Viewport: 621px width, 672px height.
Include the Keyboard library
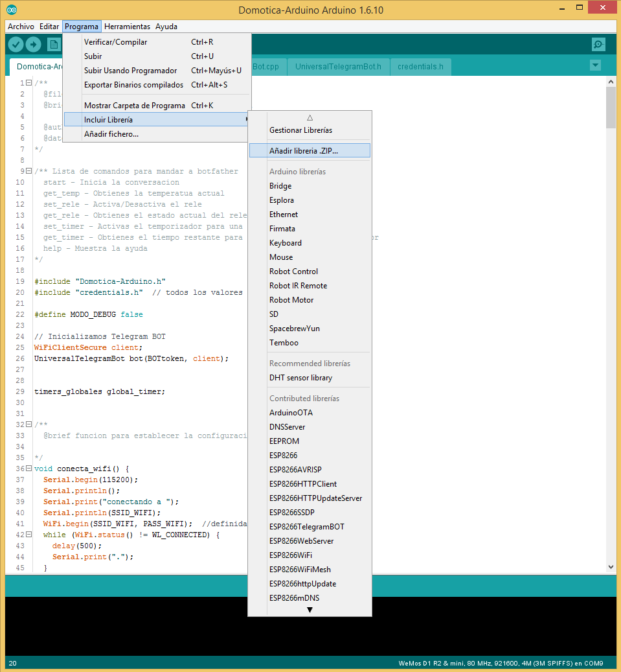click(x=310, y=242)
